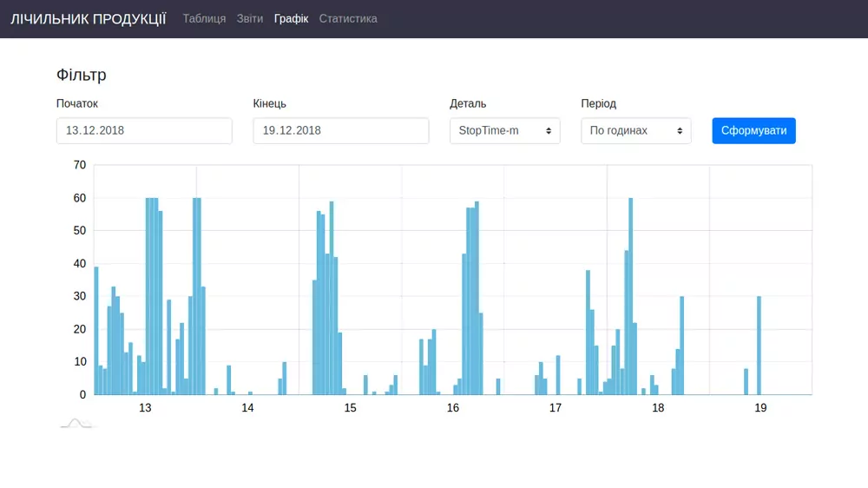Click the x-axis label 19
868x488 pixels.
(760, 408)
